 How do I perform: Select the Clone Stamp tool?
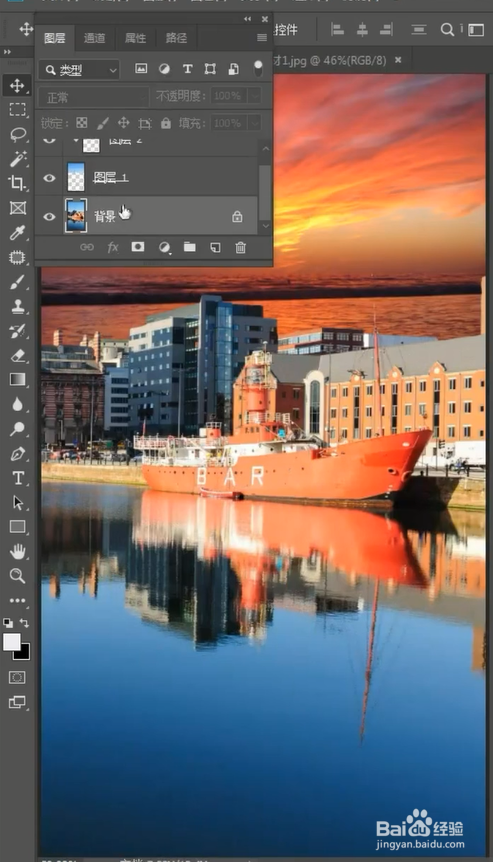[17, 306]
